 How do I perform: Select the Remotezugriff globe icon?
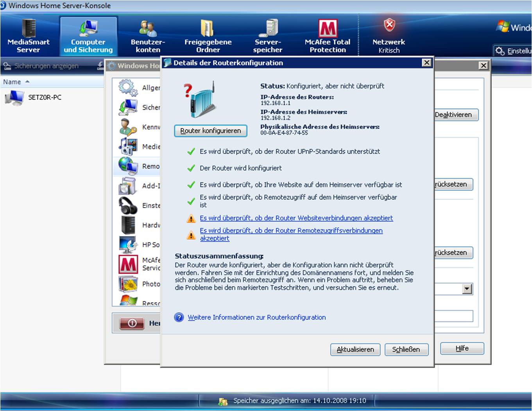click(128, 166)
